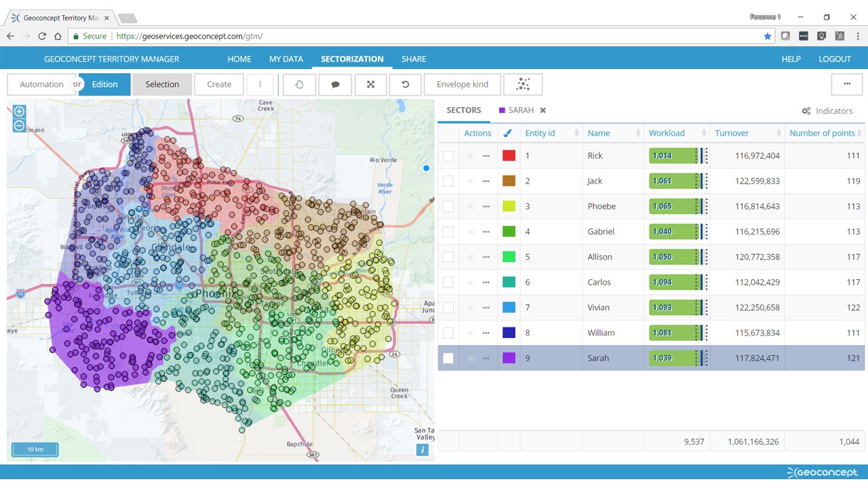Open the three-dots menu at toolbar right
Viewport: 868px width, 488px height.
(x=847, y=84)
